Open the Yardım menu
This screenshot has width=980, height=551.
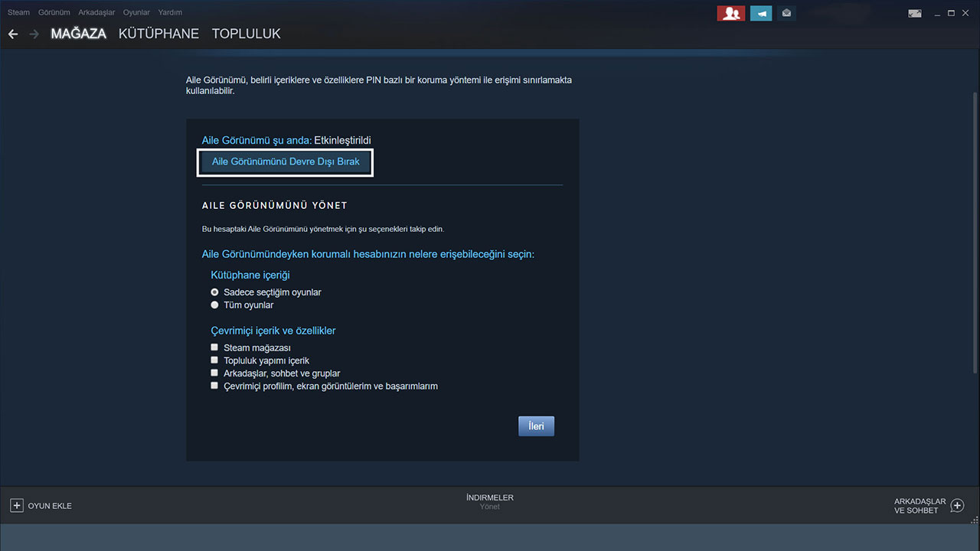pyautogui.click(x=170, y=11)
